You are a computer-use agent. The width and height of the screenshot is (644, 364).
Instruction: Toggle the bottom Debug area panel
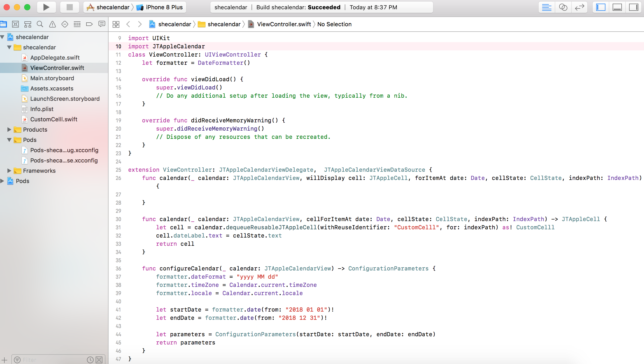click(x=617, y=7)
